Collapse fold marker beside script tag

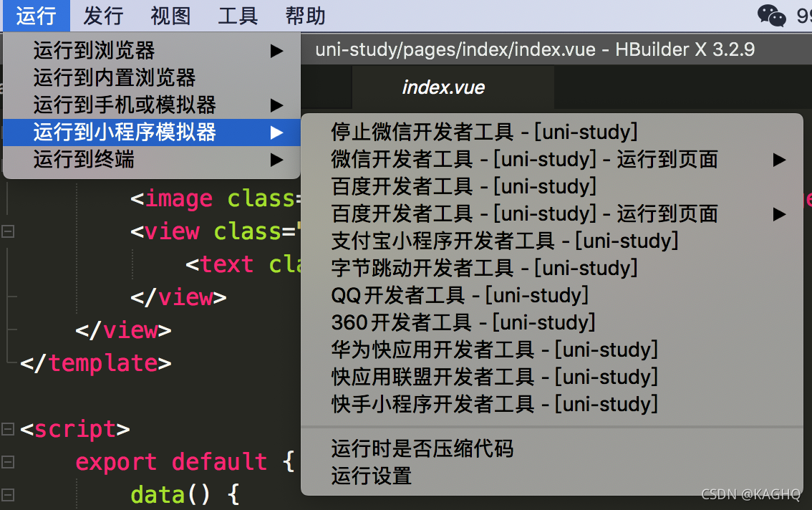click(8, 428)
